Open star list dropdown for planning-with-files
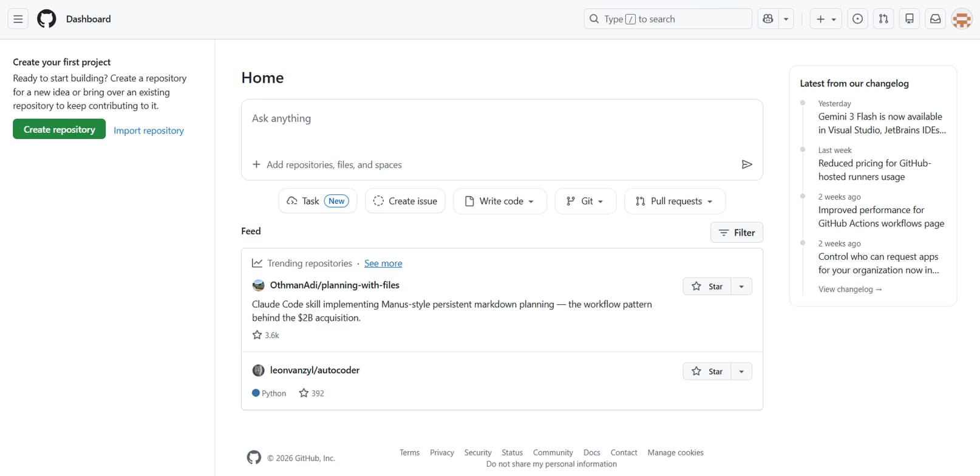 [x=741, y=287]
